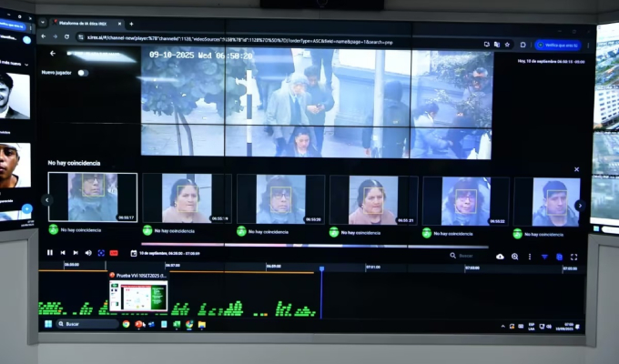Open the Windows Start menu
Viewport: 619px width, 364px height.
coord(47,324)
